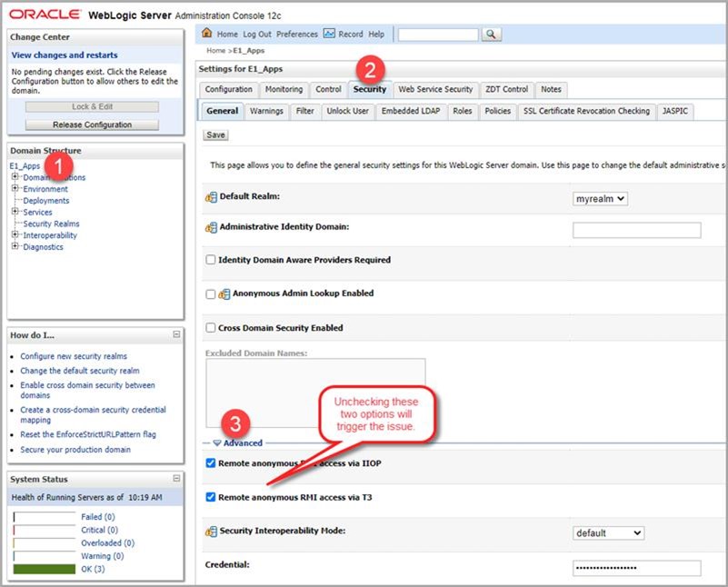The height and width of the screenshot is (587, 728).
Task: Click the Release Configuration button
Action: point(92,124)
